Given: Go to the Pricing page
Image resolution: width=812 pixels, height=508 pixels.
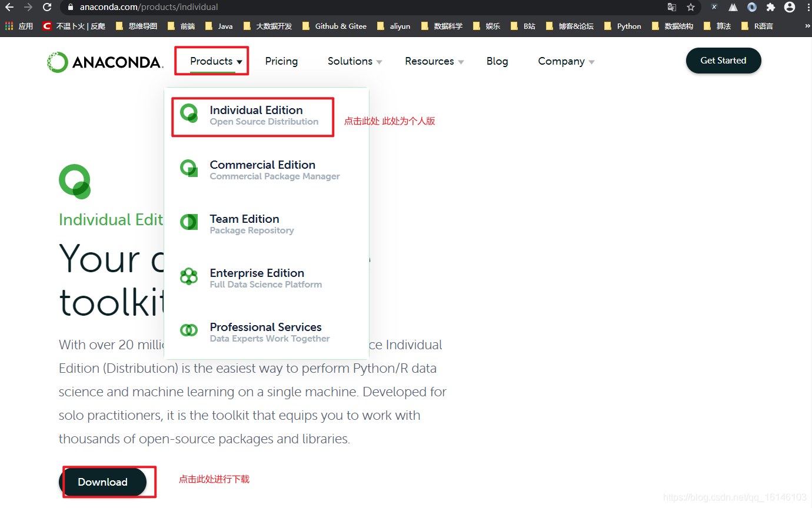Looking at the screenshot, I should [281, 61].
